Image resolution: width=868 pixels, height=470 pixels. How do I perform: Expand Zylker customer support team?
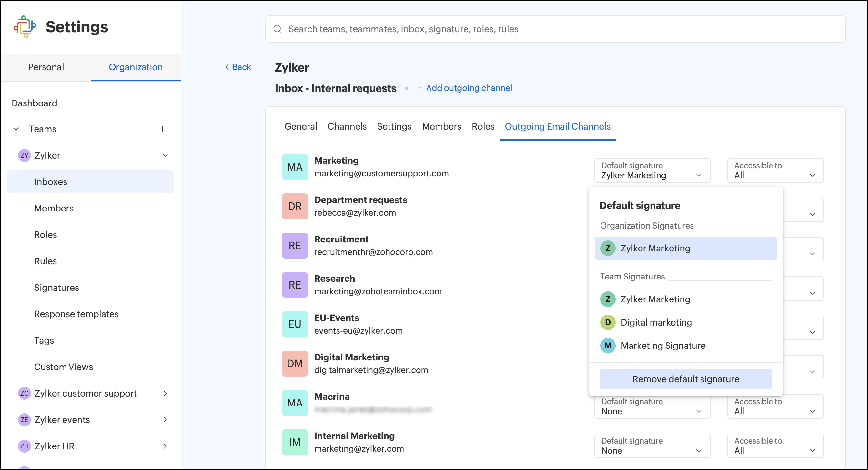pos(165,393)
